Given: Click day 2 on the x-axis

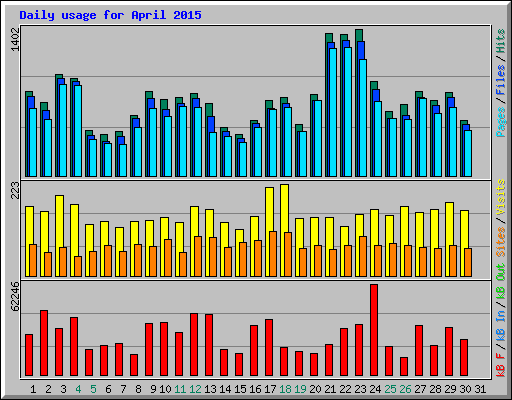Looking at the screenshot, I should tap(48, 389).
